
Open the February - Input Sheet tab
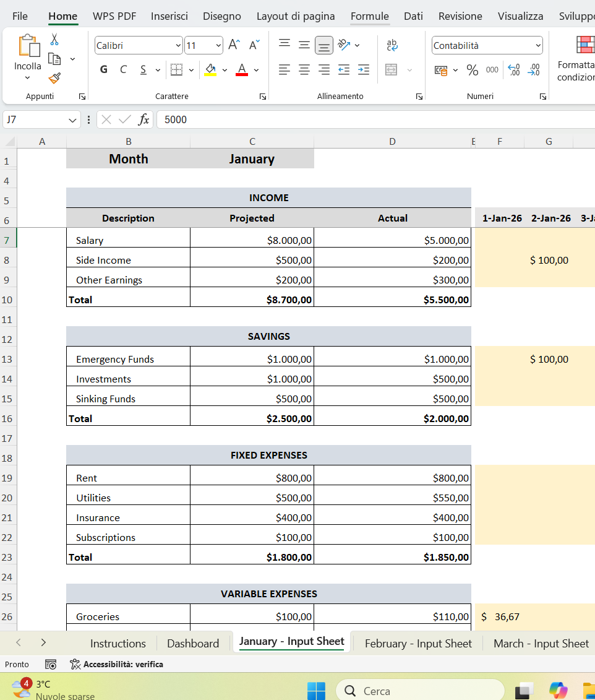click(x=417, y=644)
